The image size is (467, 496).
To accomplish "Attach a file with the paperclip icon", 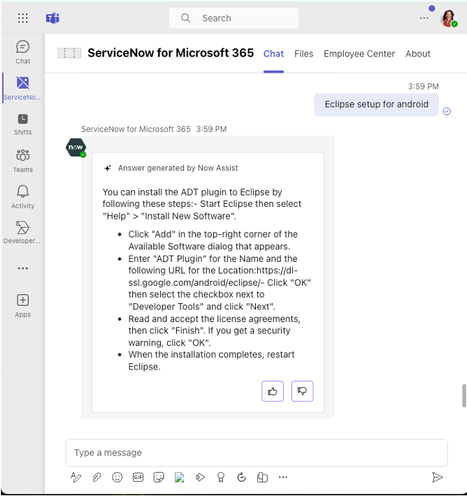I will [96, 477].
